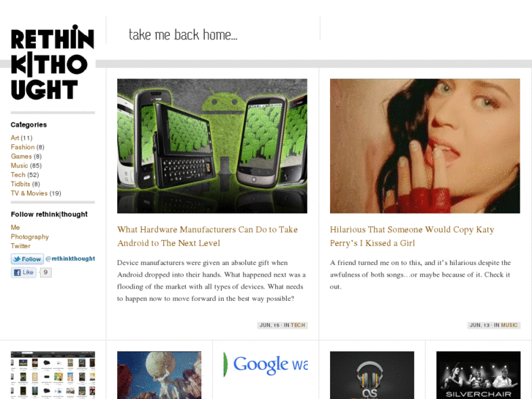Click 'take me back home...' header link
This screenshot has width=532, height=399.
click(183, 34)
